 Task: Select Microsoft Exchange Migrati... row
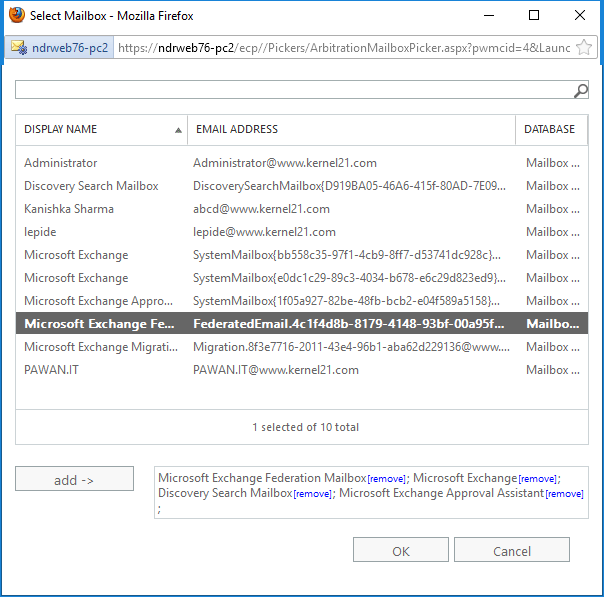point(302,347)
